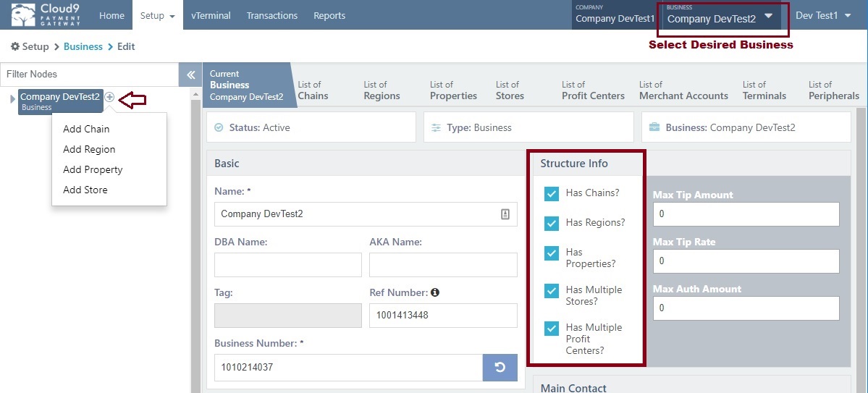Toggle Has Multiple Profit Centers? checkbox

[552, 329]
